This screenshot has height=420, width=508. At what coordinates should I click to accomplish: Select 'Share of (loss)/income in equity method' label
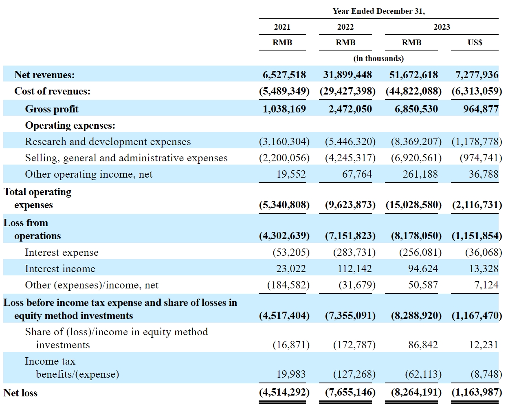click(117, 339)
